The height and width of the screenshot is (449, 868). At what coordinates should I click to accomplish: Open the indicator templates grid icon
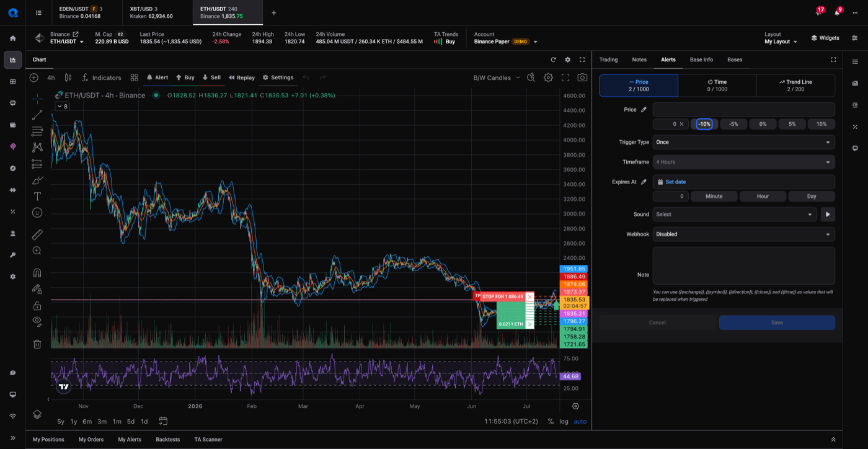pos(135,78)
